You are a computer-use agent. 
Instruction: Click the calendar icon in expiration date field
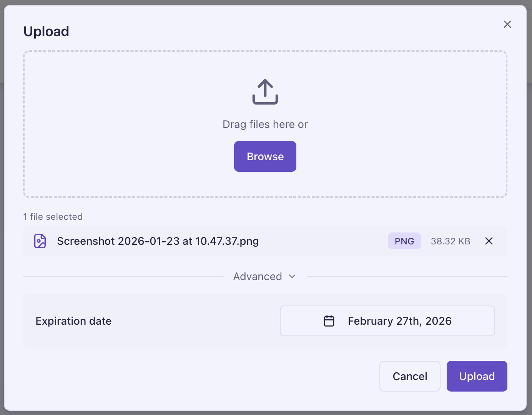click(x=329, y=321)
